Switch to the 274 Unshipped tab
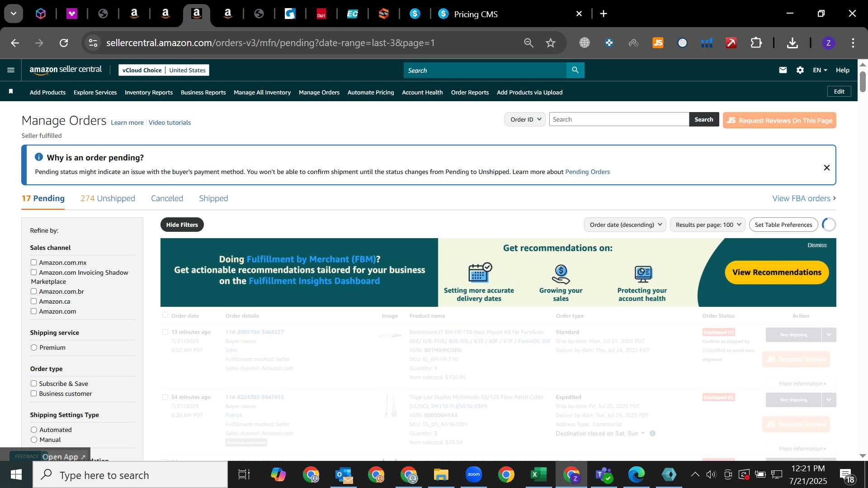Image resolution: width=868 pixels, height=488 pixels. click(x=108, y=198)
